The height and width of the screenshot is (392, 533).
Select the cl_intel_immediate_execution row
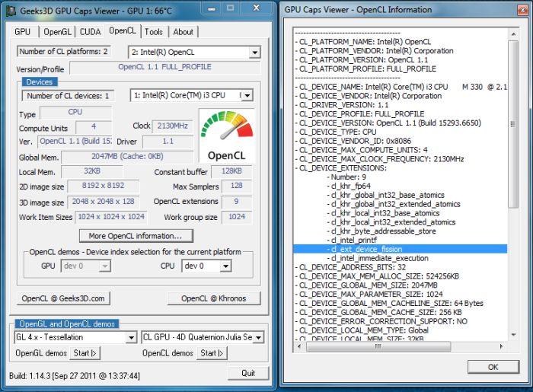pos(378,258)
